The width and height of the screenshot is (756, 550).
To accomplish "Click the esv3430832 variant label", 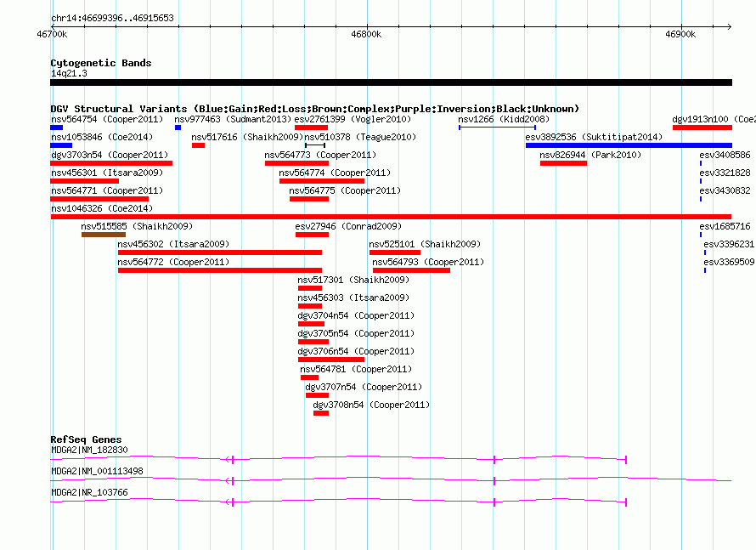I will pos(725,190).
